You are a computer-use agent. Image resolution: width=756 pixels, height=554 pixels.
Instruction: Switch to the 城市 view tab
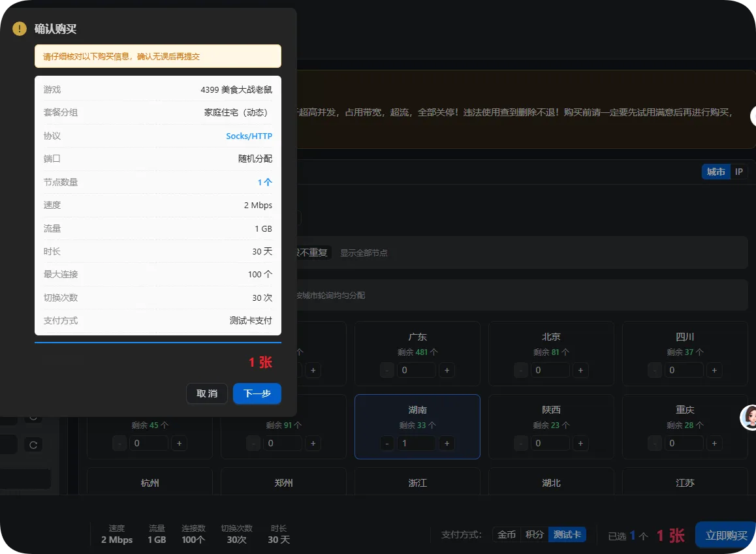coord(716,172)
